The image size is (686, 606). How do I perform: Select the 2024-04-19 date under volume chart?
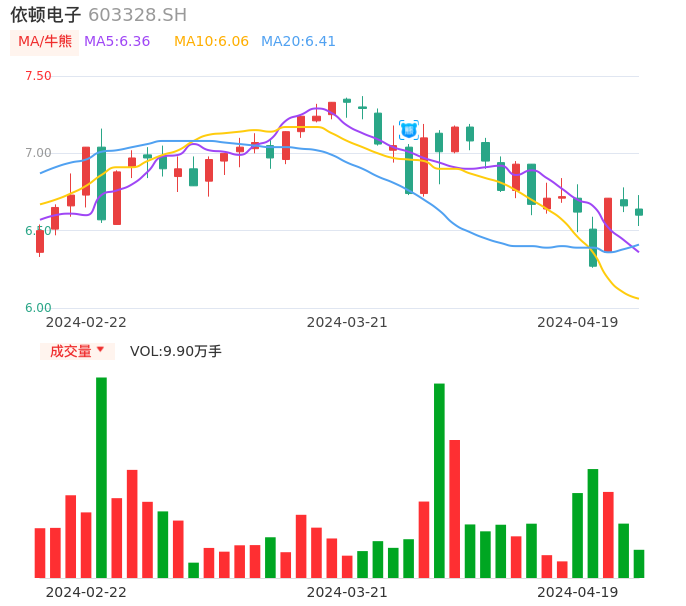tap(578, 592)
